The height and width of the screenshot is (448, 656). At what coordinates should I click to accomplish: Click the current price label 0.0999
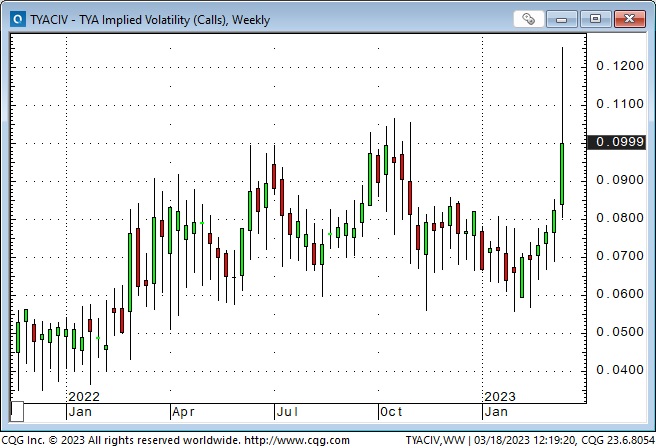617,142
